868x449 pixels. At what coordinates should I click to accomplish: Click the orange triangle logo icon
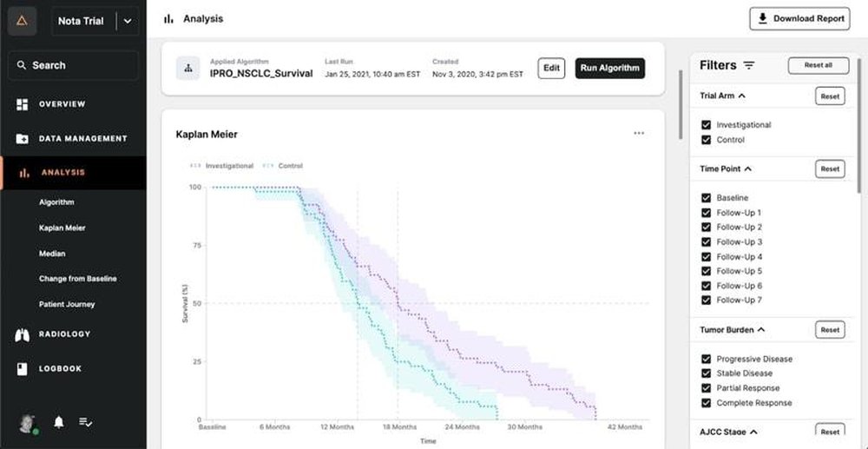[x=23, y=21]
